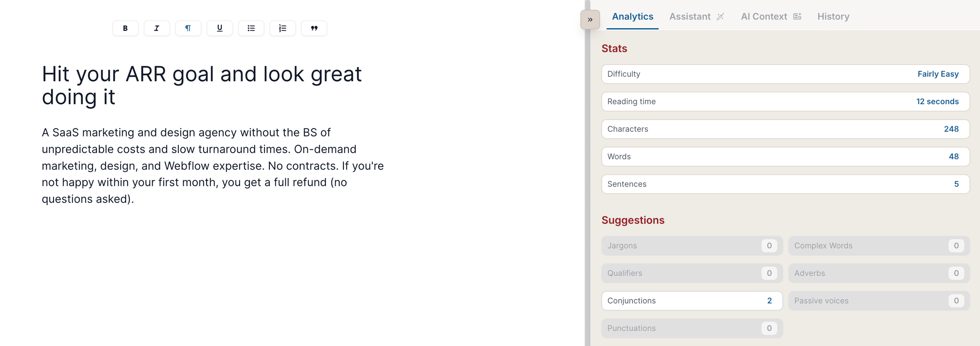
Task: Apply blockquote formatting
Action: [314, 28]
